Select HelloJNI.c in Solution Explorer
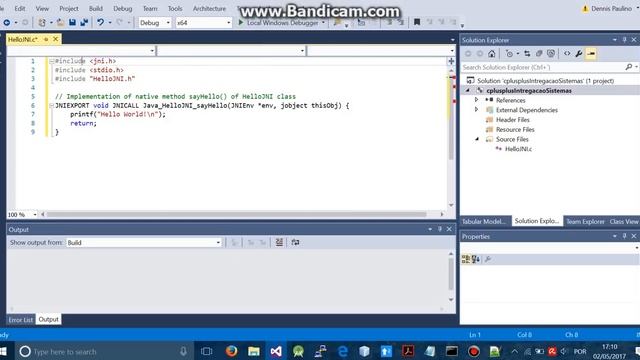The image size is (640, 360). pyautogui.click(x=518, y=149)
